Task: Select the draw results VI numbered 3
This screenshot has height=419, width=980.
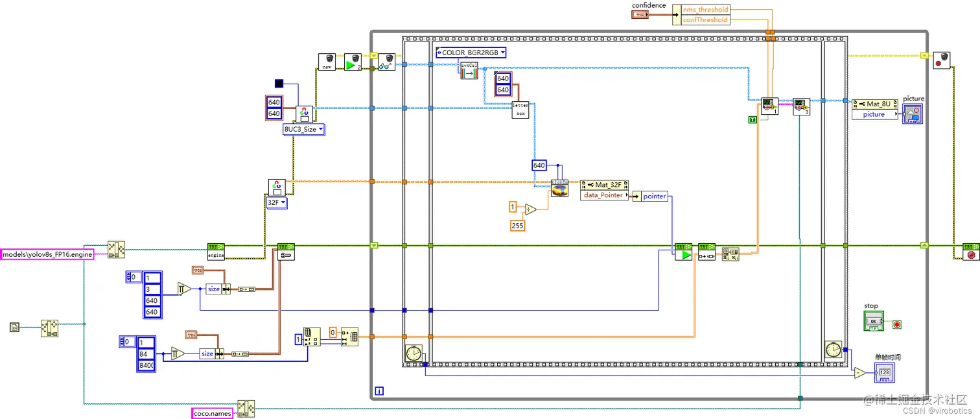Action: click(x=802, y=106)
